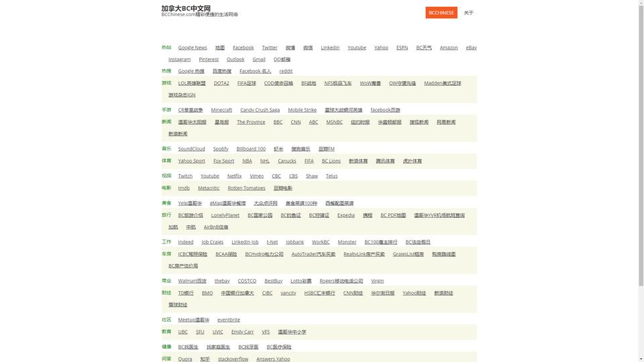Open the Pinterest link

(209, 59)
